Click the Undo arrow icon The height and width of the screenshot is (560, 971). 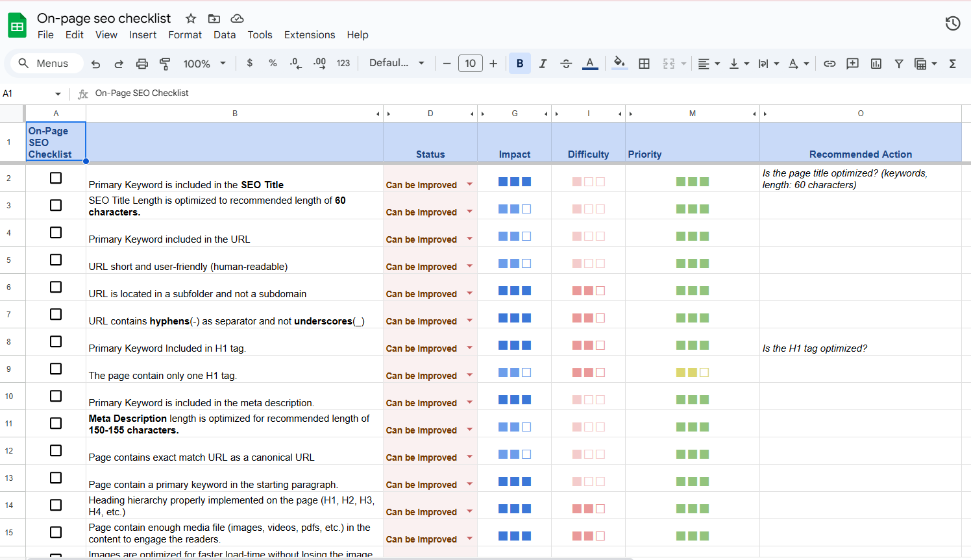pyautogui.click(x=95, y=64)
